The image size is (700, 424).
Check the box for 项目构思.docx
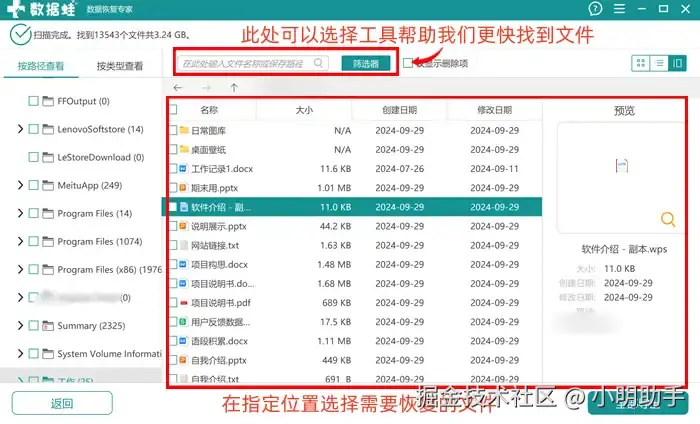(174, 265)
